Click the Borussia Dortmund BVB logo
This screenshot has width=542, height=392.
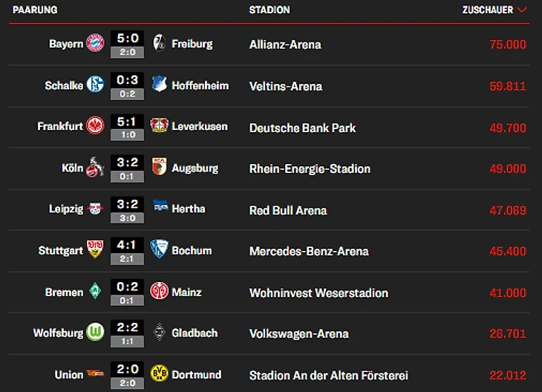click(x=160, y=373)
